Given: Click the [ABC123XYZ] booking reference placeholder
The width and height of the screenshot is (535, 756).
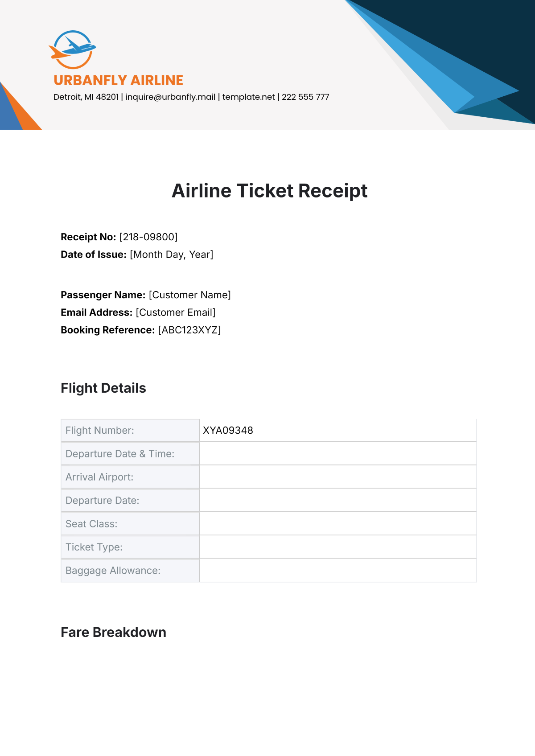Looking at the screenshot, I should pos(189,330).
